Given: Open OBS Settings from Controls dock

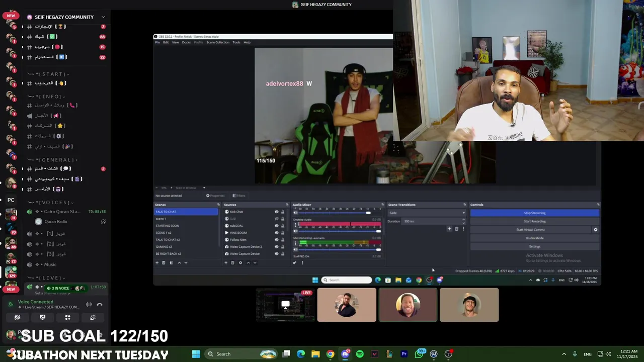Looking at the screenshot, I should point(534,246).
